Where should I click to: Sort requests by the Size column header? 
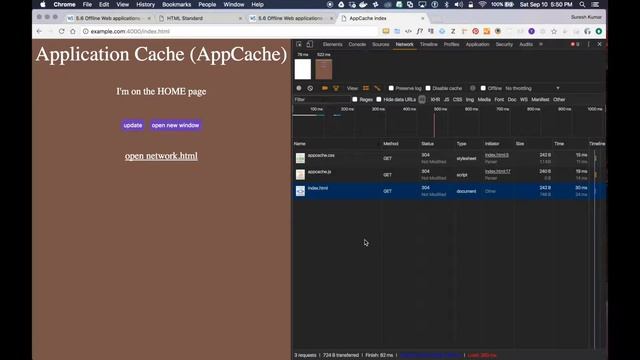click(x=520, y=144)
